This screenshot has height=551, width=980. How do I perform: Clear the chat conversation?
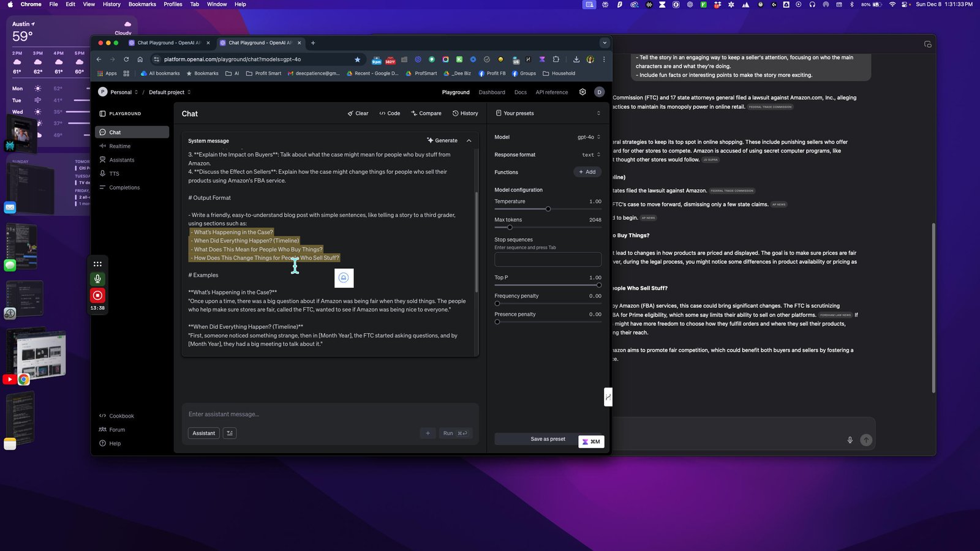point(358,113)
